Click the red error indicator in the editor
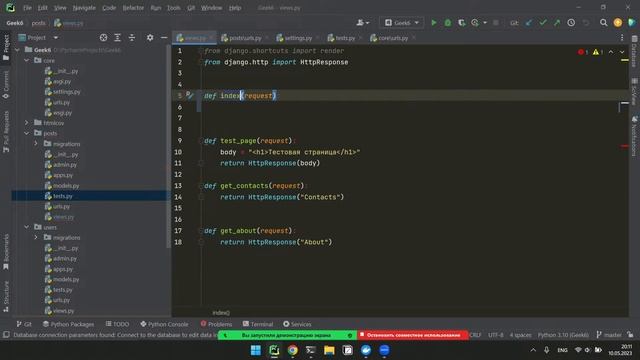Screen dimensions: 640x360 (582, 52)
